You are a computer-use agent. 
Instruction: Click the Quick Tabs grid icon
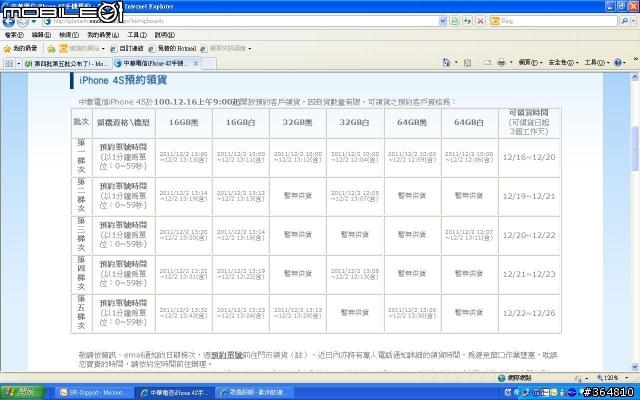pos(9,64)
